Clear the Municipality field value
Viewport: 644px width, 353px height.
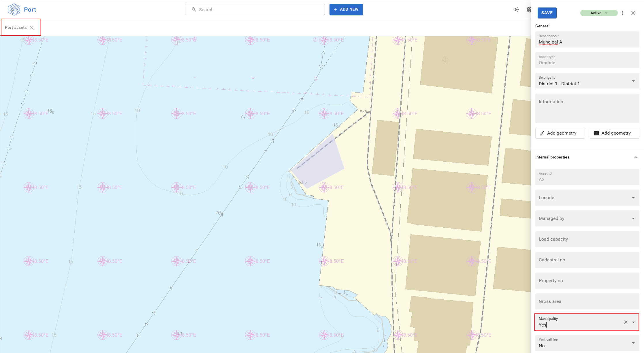pos(626,322)
